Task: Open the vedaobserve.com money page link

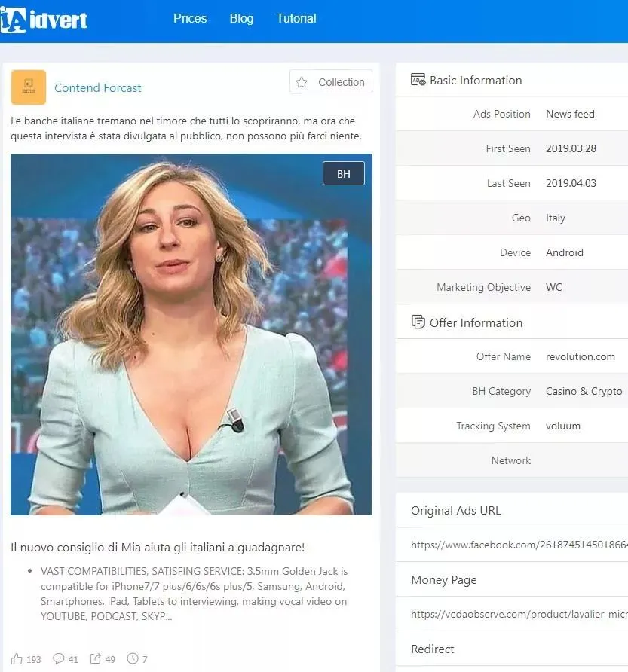Action: point(519,614)
